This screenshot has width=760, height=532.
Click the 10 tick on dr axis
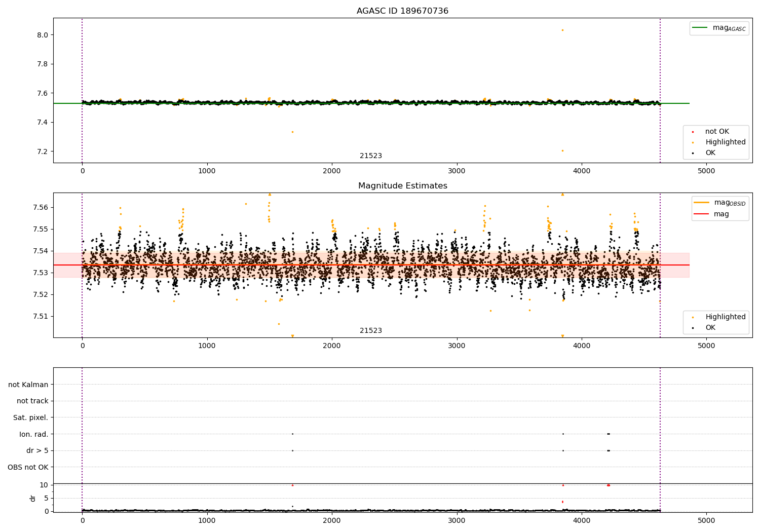[44, 485]
